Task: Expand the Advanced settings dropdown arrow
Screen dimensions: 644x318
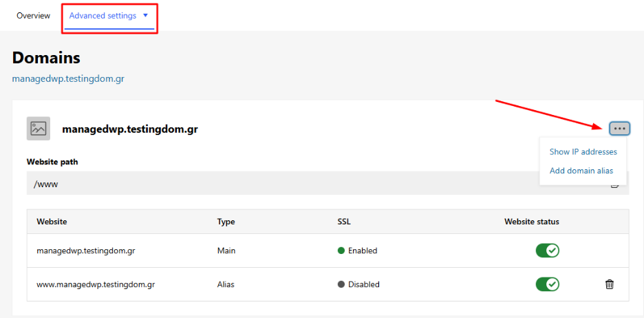Action: 145,16
